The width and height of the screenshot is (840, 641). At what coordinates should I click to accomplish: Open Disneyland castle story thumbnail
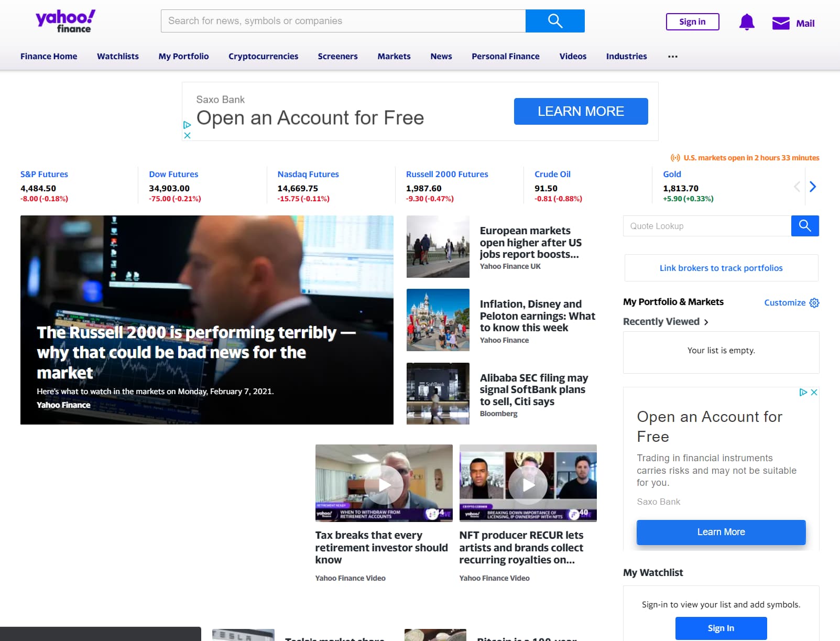pos(438,320)
